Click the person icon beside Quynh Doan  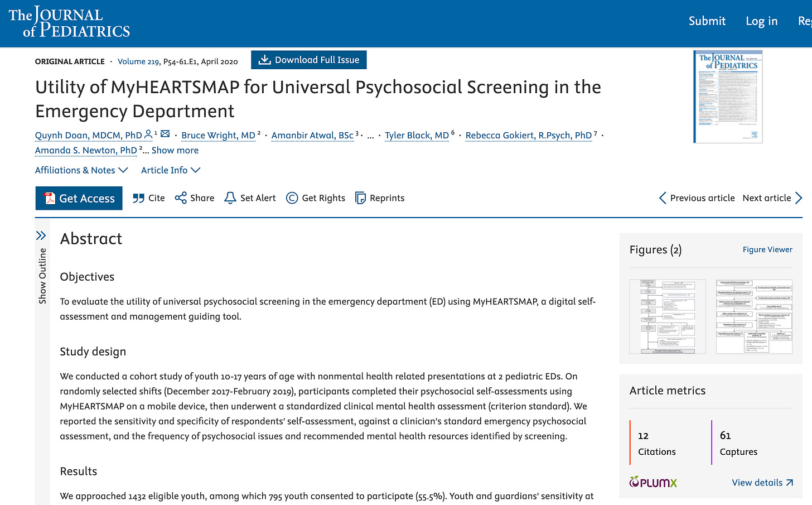pyautogui.click(x=148, y=134)
